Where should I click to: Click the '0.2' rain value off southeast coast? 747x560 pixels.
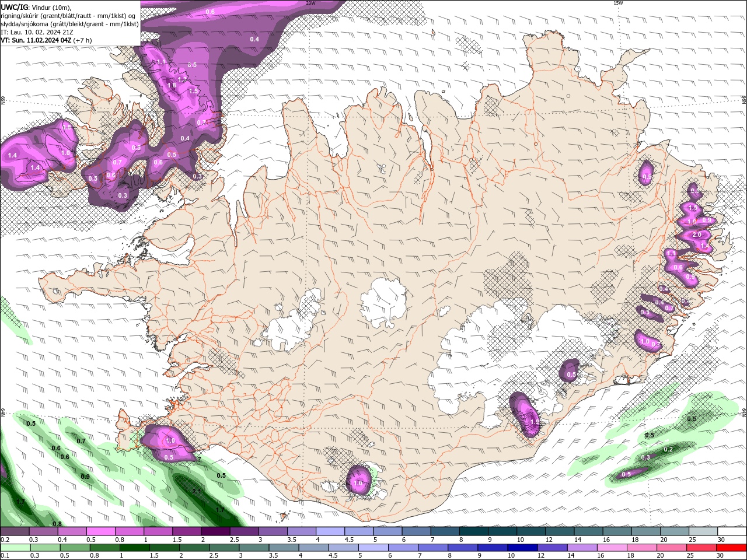click(669, 449)
